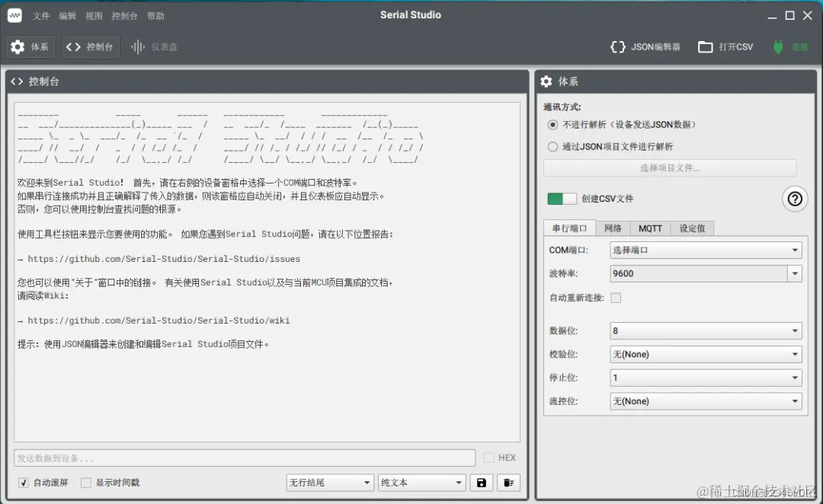Open the JSON编辑器 braces icon
823x504 pixels.
[618, 47]
